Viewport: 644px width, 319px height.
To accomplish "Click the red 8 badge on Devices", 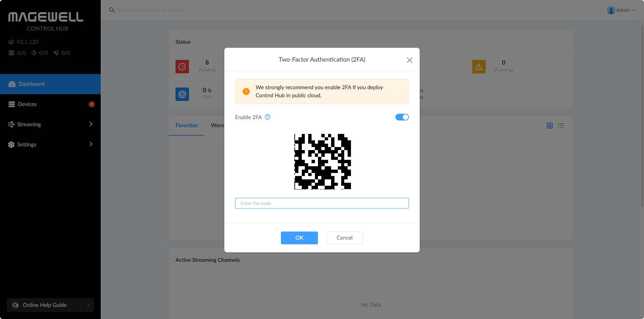I will 92,104.
